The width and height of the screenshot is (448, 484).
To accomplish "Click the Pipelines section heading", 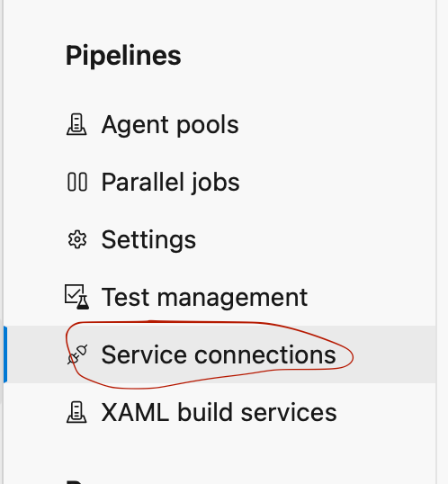I will pyautogui.click(x=123, y=56).
